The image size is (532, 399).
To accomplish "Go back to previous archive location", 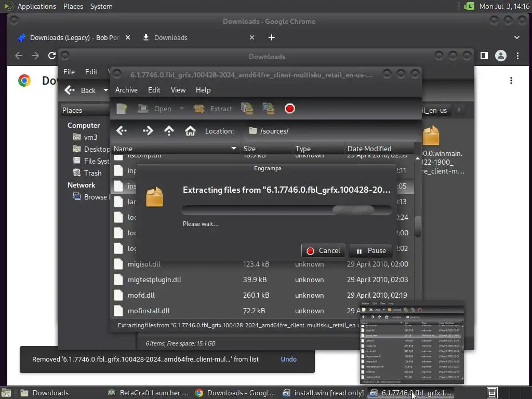I will tap(122, 131).
